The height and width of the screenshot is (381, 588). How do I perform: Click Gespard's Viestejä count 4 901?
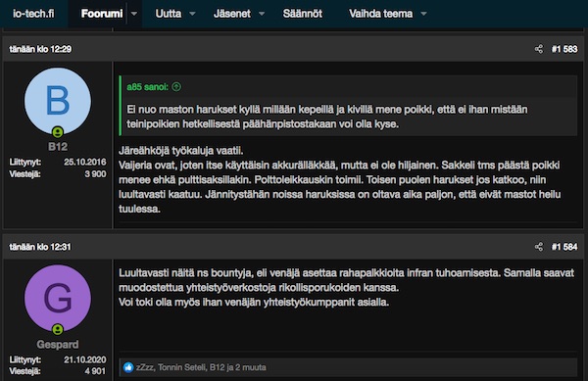click(95, 371)
